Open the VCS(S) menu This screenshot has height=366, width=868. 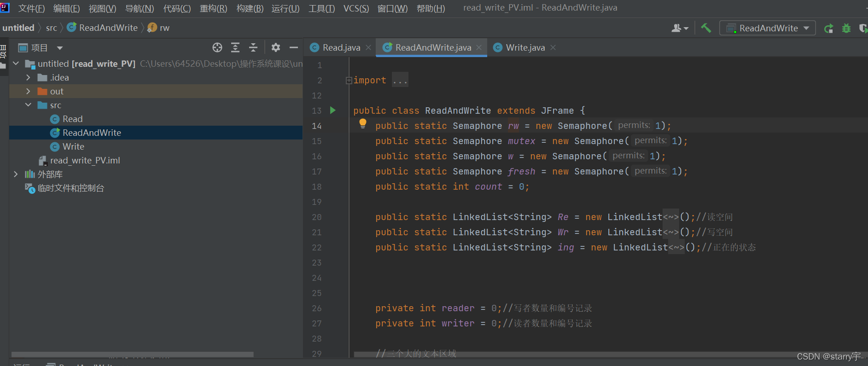(x=356, y=8)
